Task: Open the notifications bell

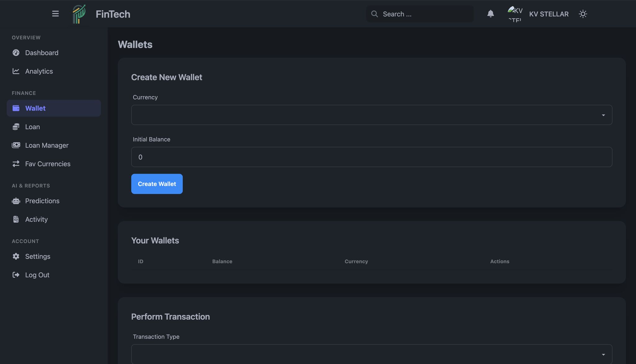Action: click(490, 14)
